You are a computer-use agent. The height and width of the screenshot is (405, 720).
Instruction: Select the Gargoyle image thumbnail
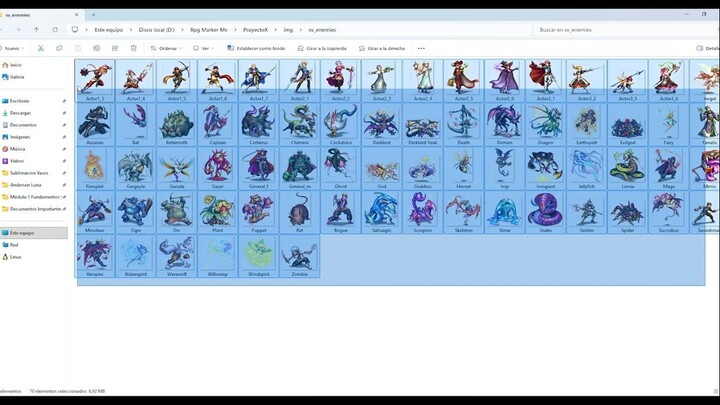coord(135,168)
